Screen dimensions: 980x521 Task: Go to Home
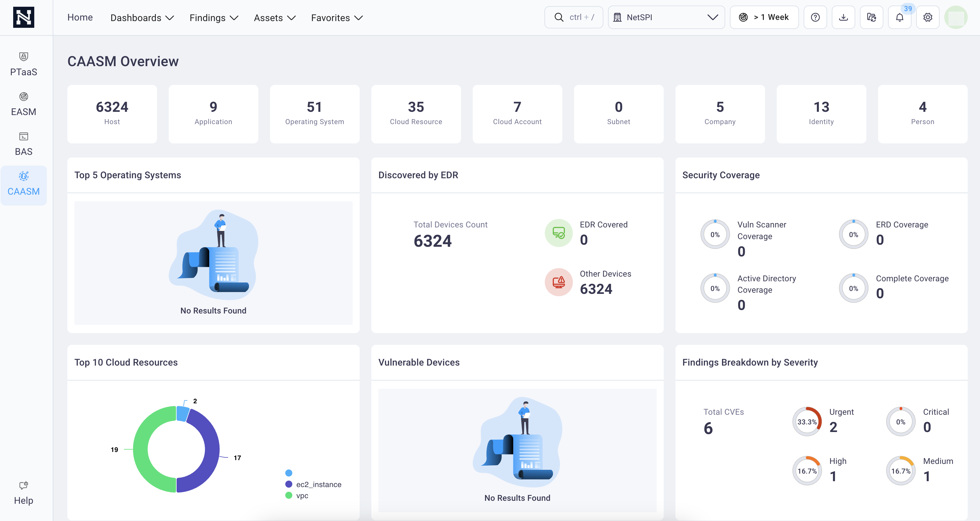(80, 18)
